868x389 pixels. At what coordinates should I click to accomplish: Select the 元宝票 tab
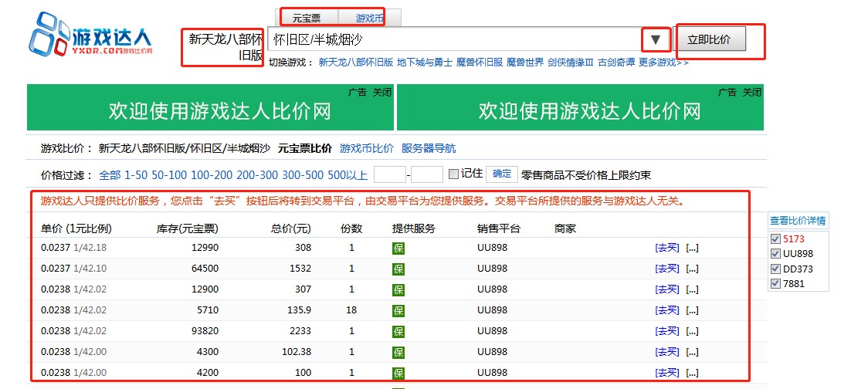coord(307,18)
